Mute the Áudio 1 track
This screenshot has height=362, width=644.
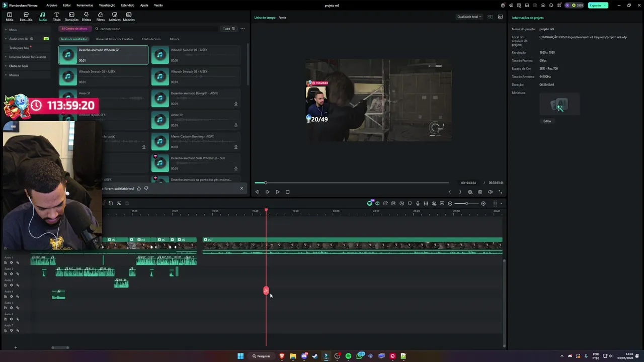tap(12, 262)
